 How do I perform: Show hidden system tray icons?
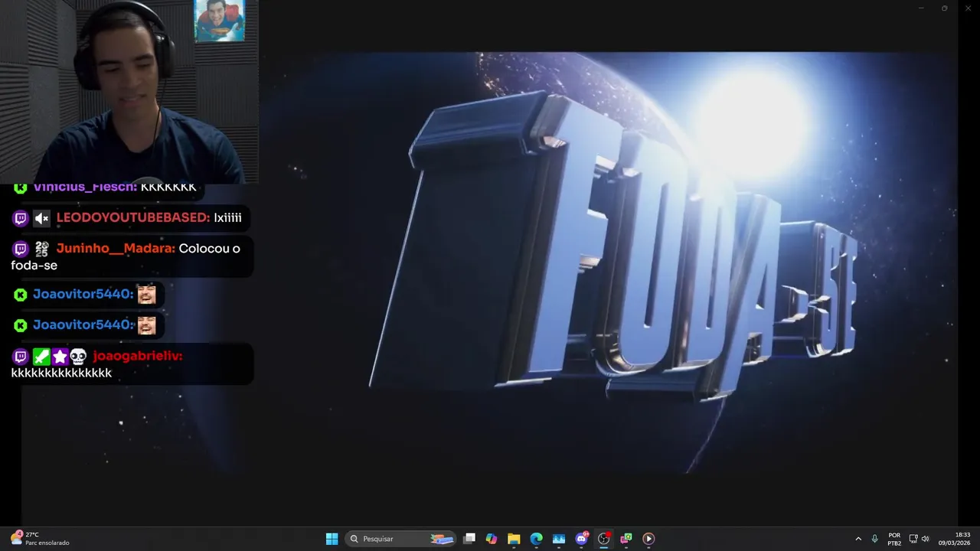tap(858, 539)
